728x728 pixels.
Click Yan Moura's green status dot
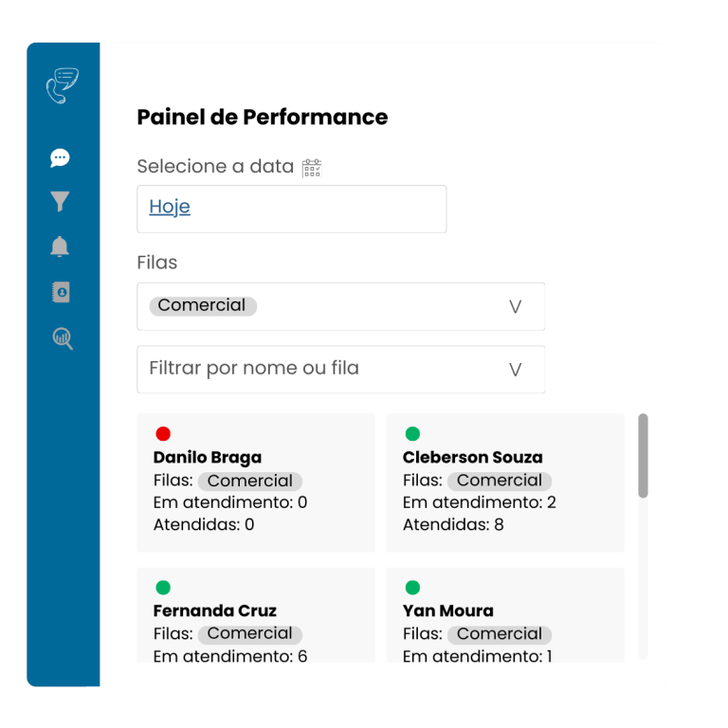coord(412,588)
